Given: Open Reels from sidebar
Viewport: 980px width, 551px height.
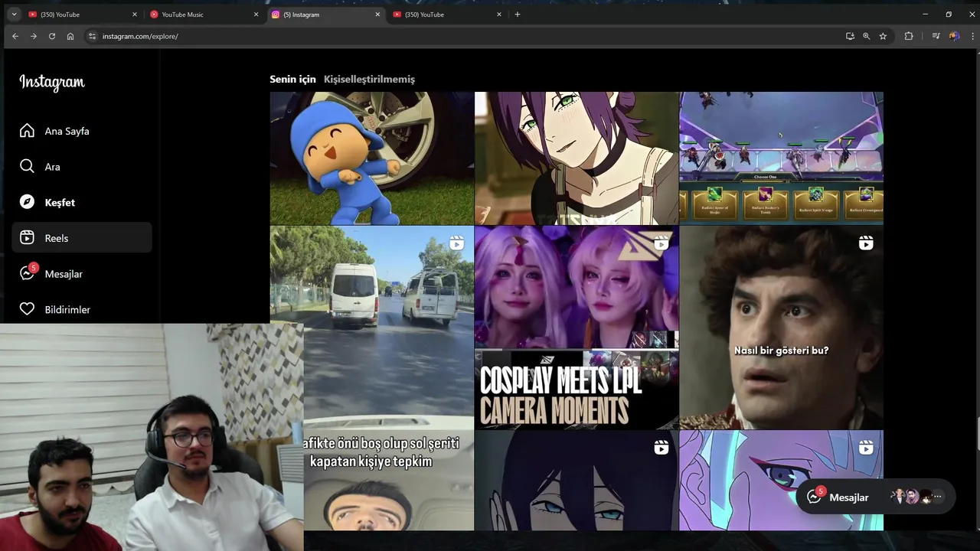Looking at the screenshot, I should (82, 238).
